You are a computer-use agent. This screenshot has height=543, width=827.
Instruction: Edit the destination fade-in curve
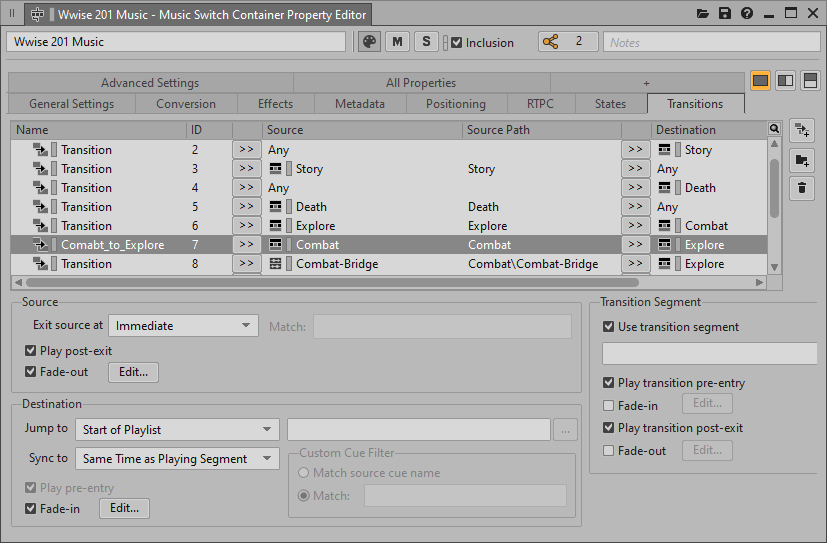[124, 508]
